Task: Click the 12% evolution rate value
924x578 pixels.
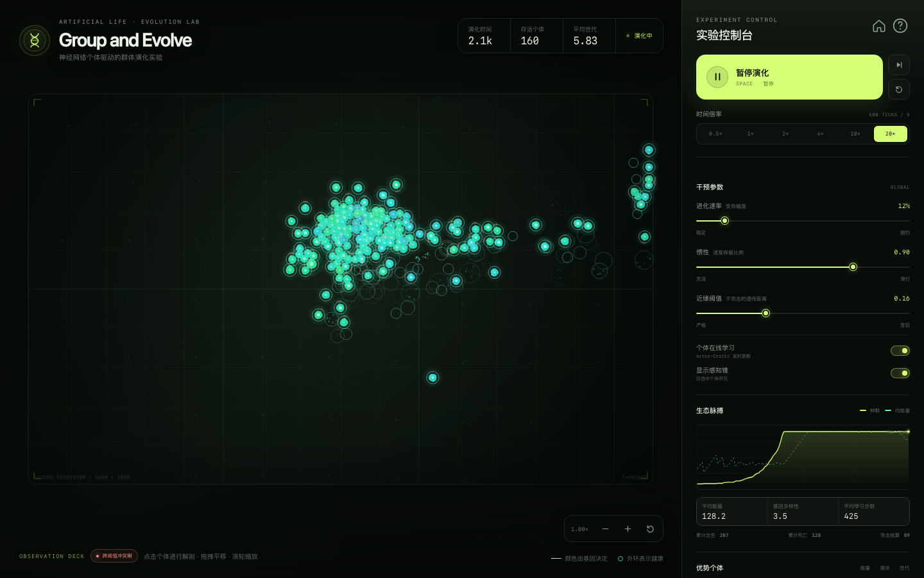Action: click(x=903, y=206)
